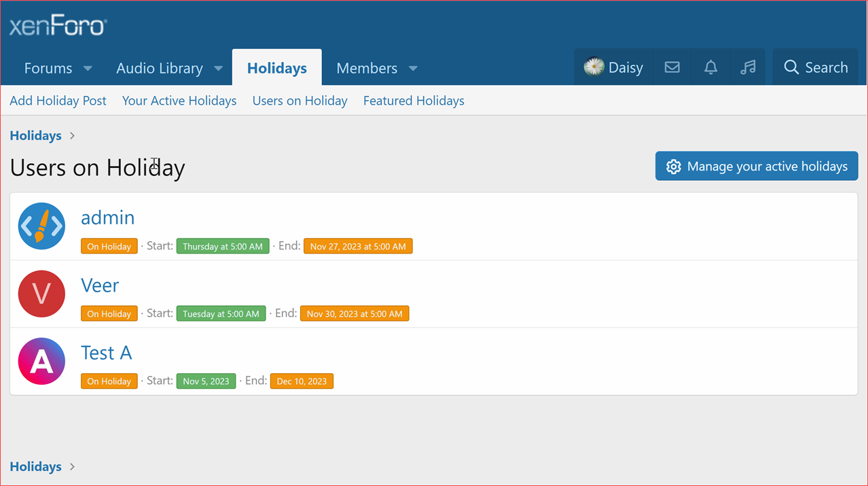868x486 pixels.
Task: Open Veer's profile link
Action: [100, 285]
